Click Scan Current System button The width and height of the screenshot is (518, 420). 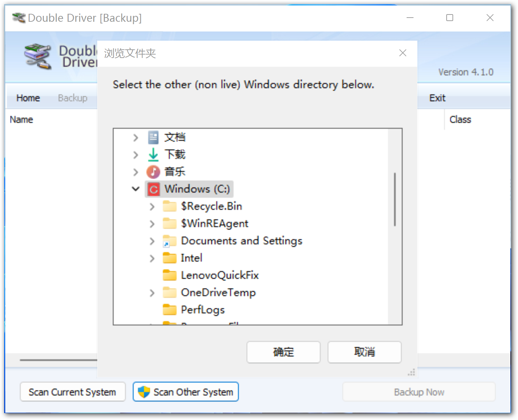[x=72, y=392]
